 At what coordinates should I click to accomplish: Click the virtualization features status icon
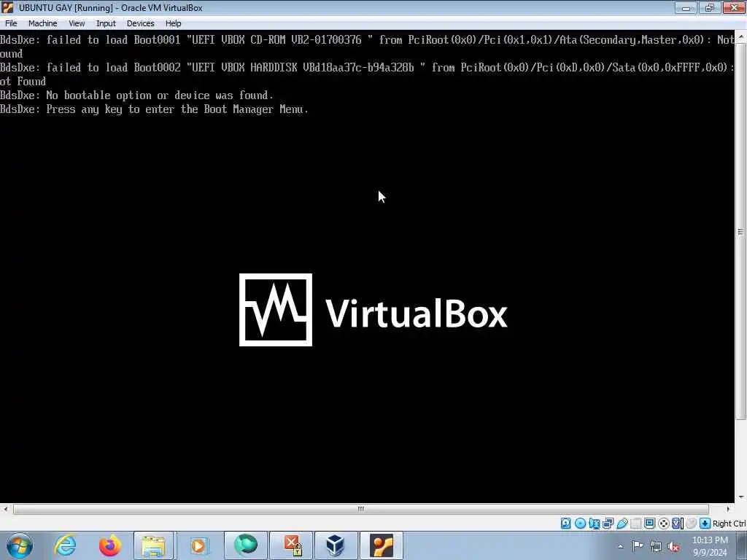[x=678, y=524]
